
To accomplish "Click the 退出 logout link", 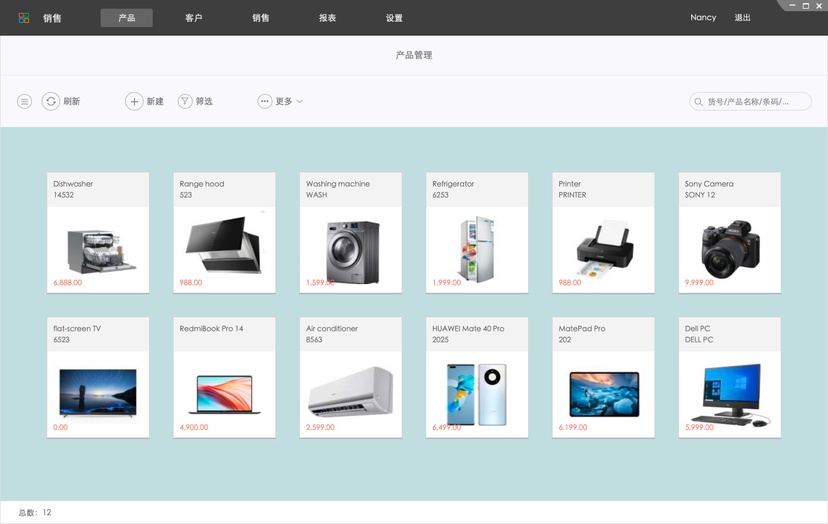I will [742, 17].
